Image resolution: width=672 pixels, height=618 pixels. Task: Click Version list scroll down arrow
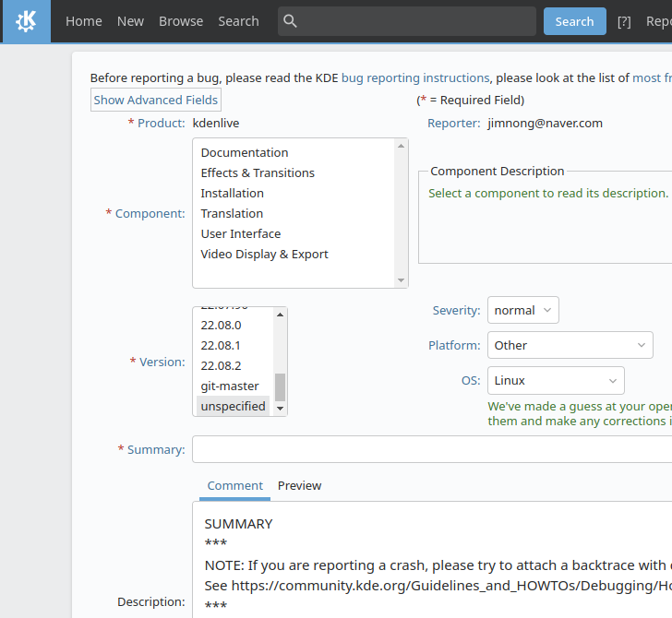(x=281, y=408)
